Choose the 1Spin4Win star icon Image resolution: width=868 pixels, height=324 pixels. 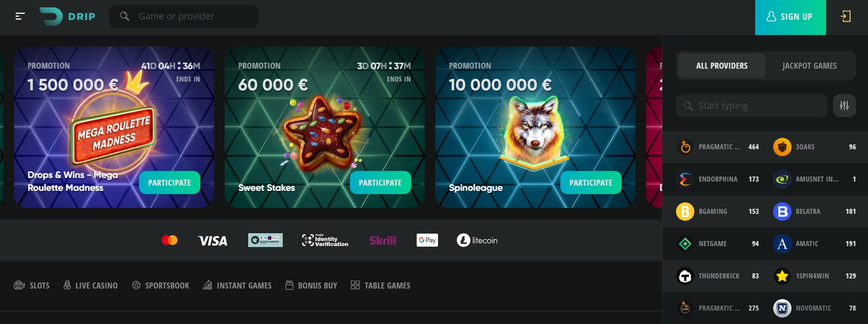[x=782, y=276]
